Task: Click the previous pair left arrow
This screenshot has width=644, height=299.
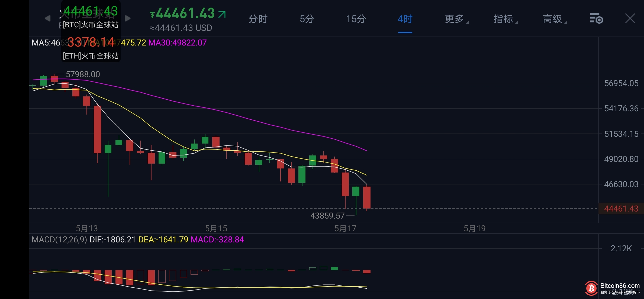Action: coord(47,18)
